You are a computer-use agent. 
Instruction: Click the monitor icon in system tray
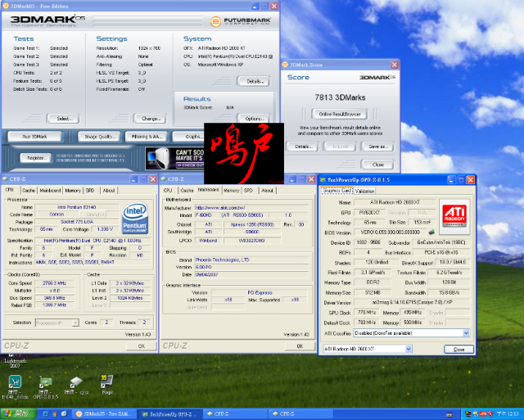468,414
